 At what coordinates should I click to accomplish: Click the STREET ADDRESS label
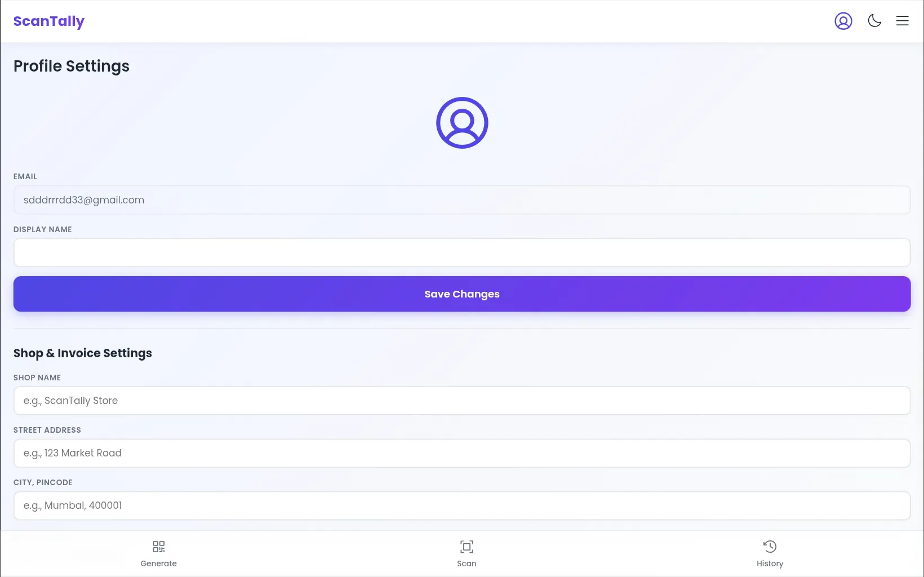coord(47,430)
